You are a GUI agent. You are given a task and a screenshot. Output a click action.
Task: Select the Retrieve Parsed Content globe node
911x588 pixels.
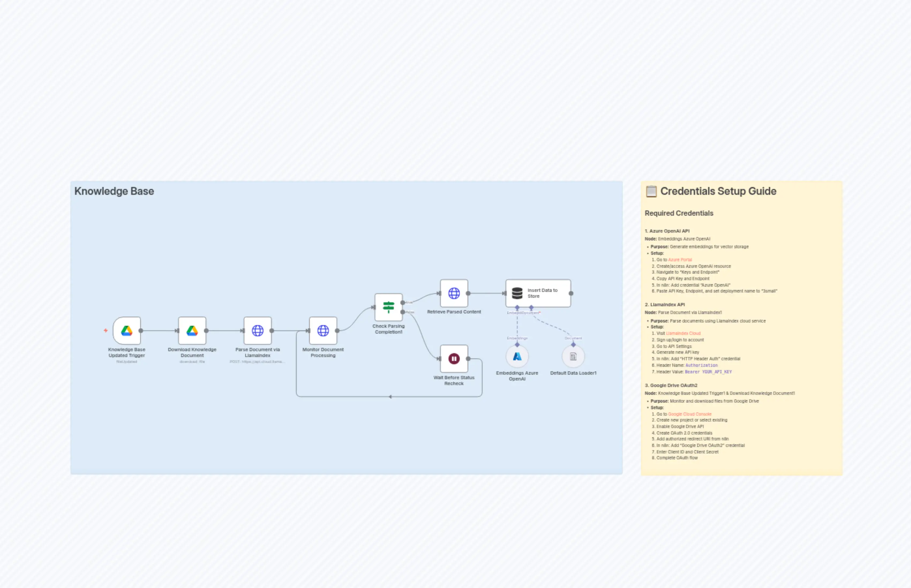(454, 294)
